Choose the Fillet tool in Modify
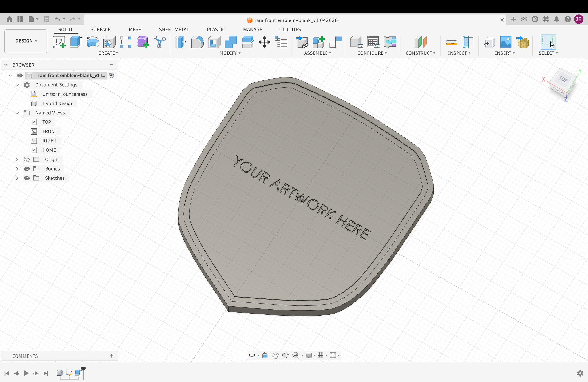This screenshot has height=382, width=588. click(x=197, y=42)
